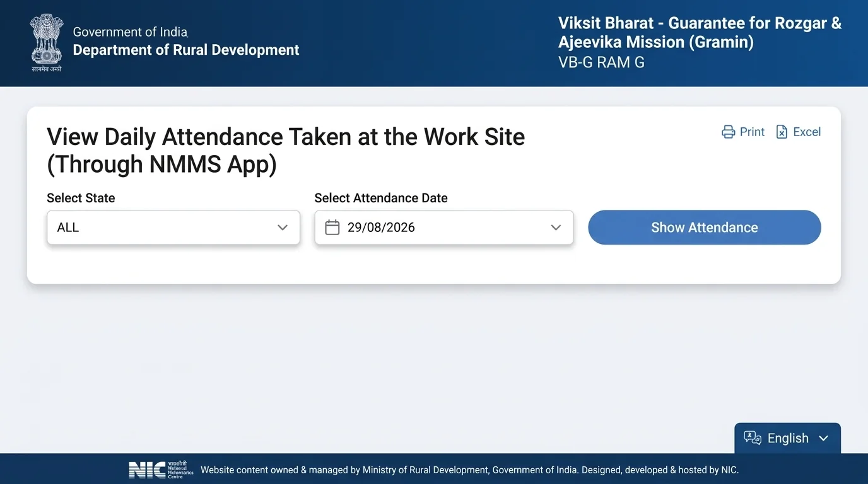Click the footer website content ownership text
This screenshot has width=868, height=484.
[x=469, y=470]
